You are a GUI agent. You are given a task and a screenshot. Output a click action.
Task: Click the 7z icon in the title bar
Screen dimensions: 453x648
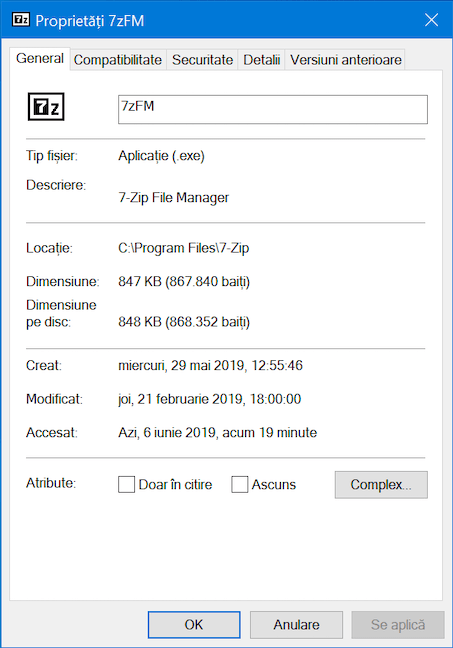click(x=21, y=19)
